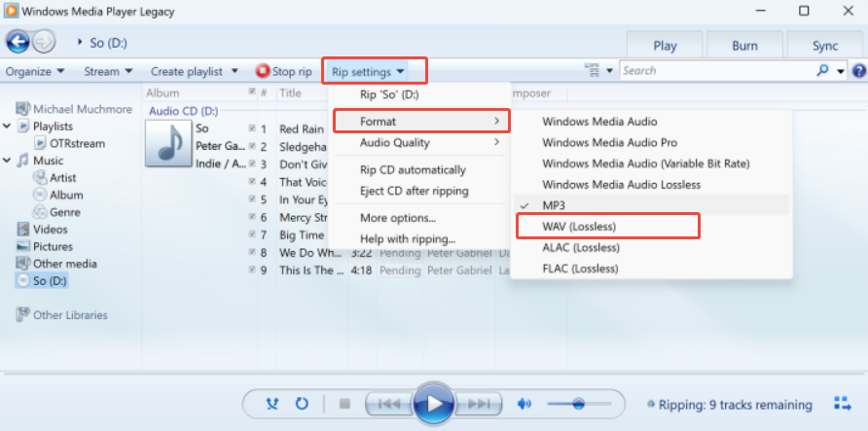
Task: Turn on shuffle in playback controls
Action: 271,404
